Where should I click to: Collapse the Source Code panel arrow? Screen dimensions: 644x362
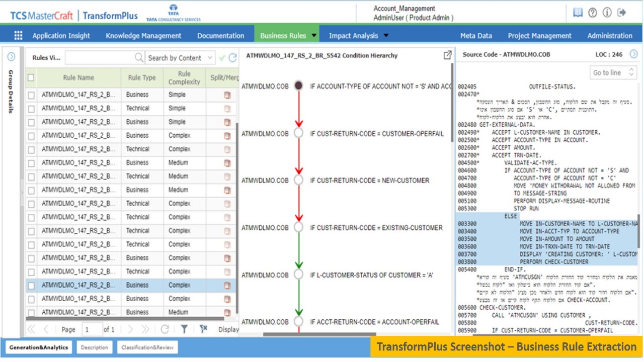(x=633, y=54)
